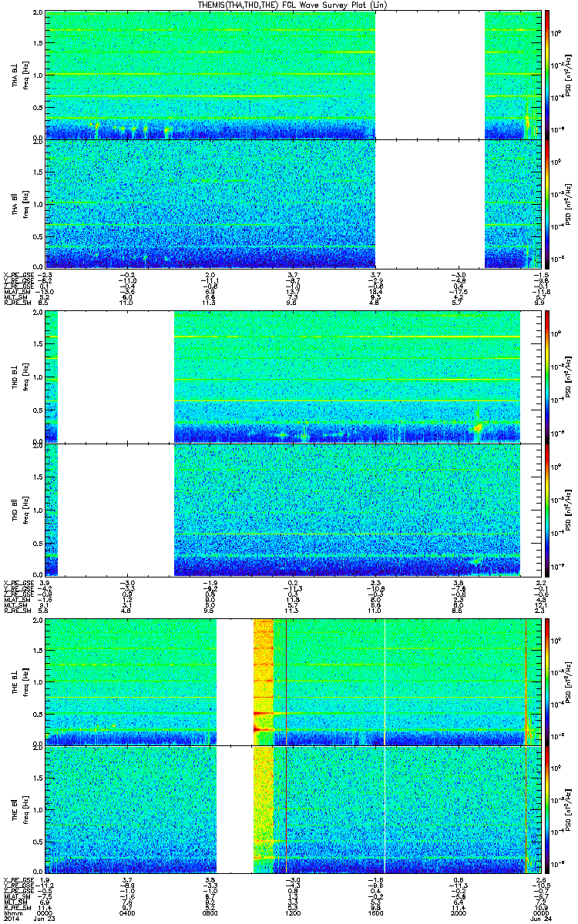Click the 1600 time tick label

point(375,912)
